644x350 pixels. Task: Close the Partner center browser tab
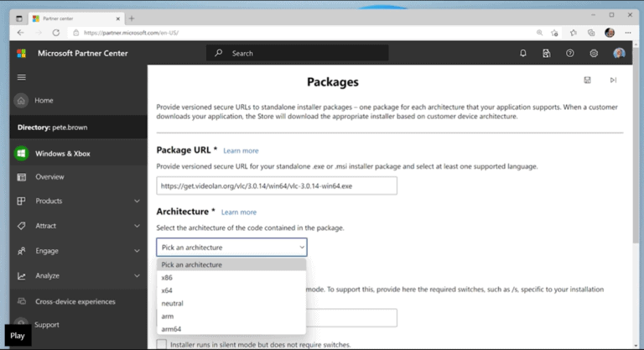coord(118,18)
